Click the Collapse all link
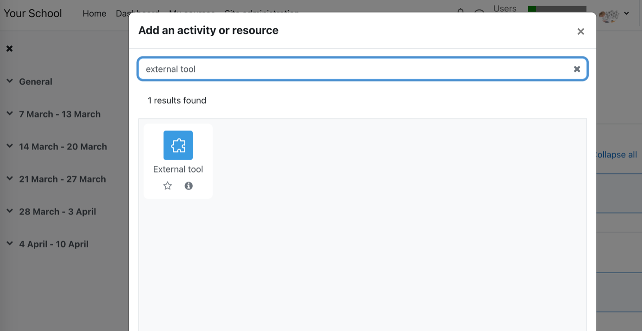The image size is (644, 331). (x=616, y=155)
